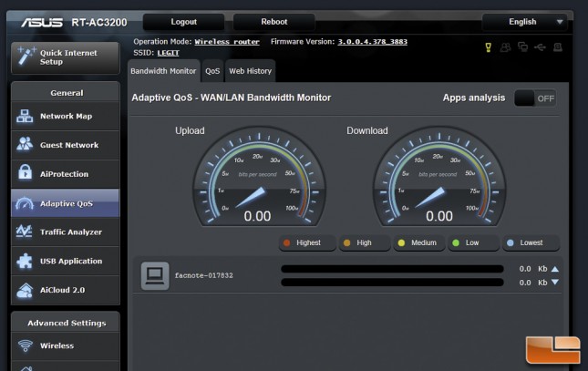Click the Advanced Settings section header

tap(67, 323)
